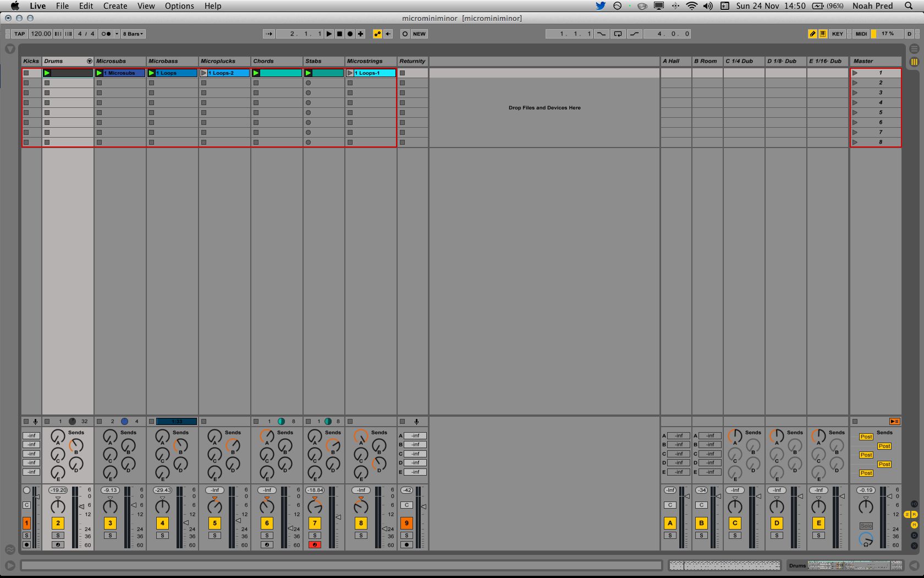Click the Follow arrow button
This screenshot has width=924, height=578.
pyautogui.click(x=269, y=34)
